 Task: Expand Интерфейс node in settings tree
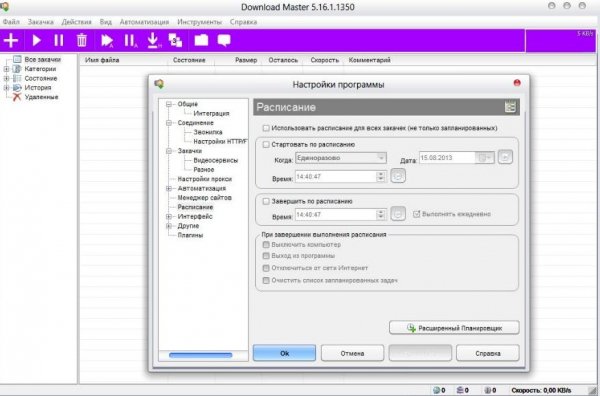tap(169, 217)
